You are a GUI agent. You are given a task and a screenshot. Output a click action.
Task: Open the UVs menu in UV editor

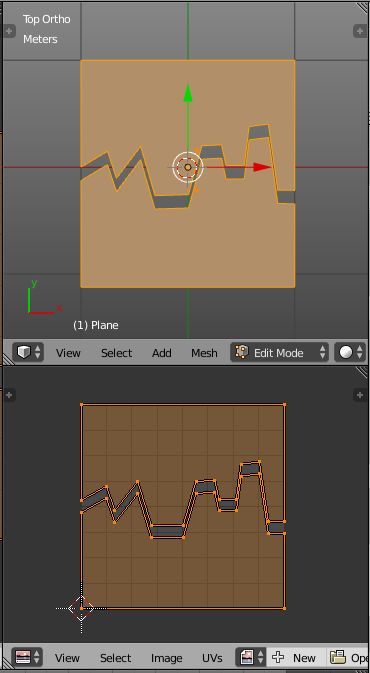click(212, 658)
